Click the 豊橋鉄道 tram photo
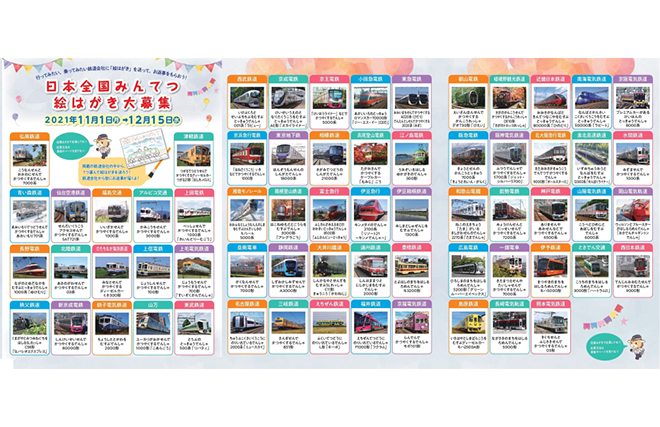The width and height of the screenshot is (660, 427). pyautogui.click(x=412, y=266)
